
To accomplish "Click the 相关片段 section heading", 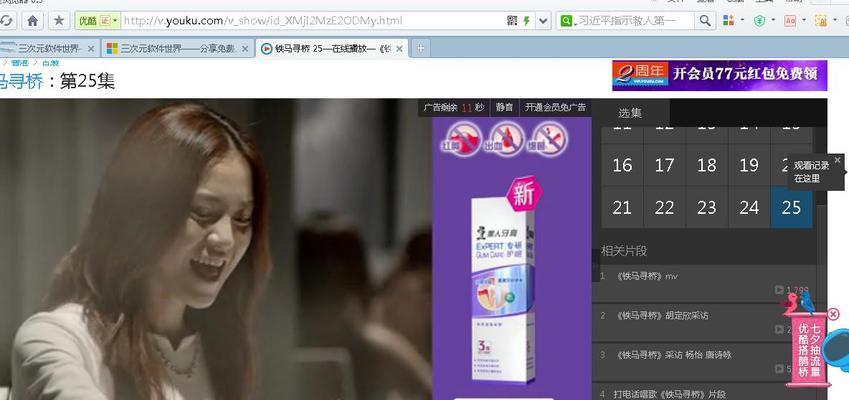I will (624, 251).
